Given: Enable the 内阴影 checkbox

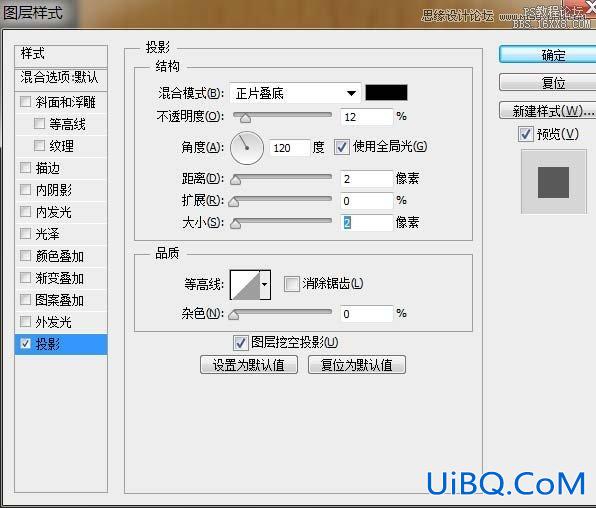Looking at the screenshot, I should (x=25, y=189).
